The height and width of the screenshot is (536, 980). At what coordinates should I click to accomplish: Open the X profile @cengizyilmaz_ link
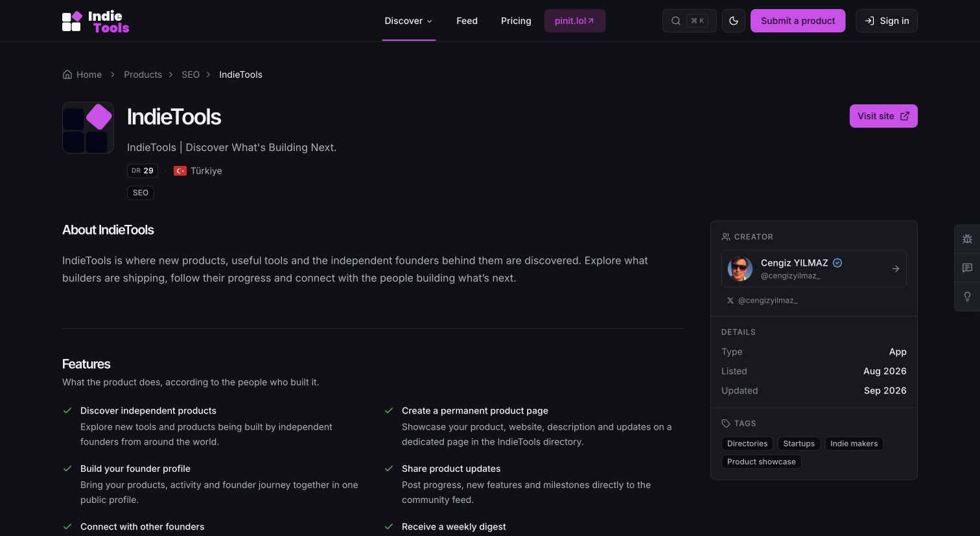click(762, 301)
